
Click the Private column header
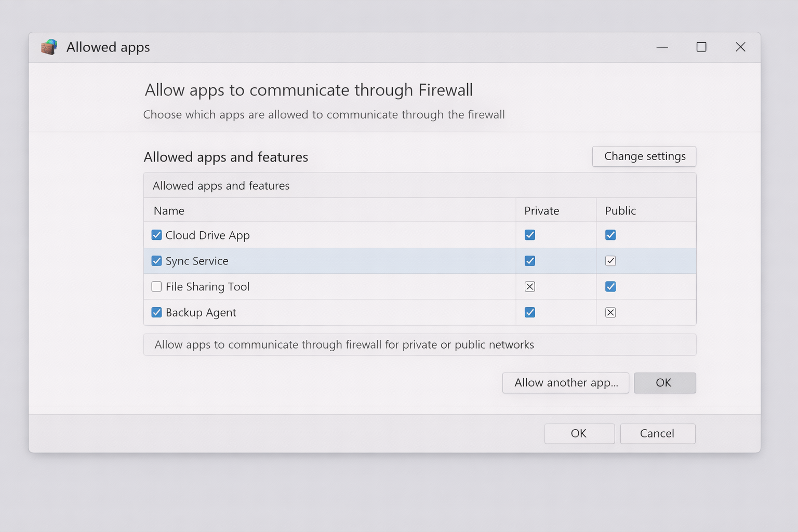tap(541, 210)
